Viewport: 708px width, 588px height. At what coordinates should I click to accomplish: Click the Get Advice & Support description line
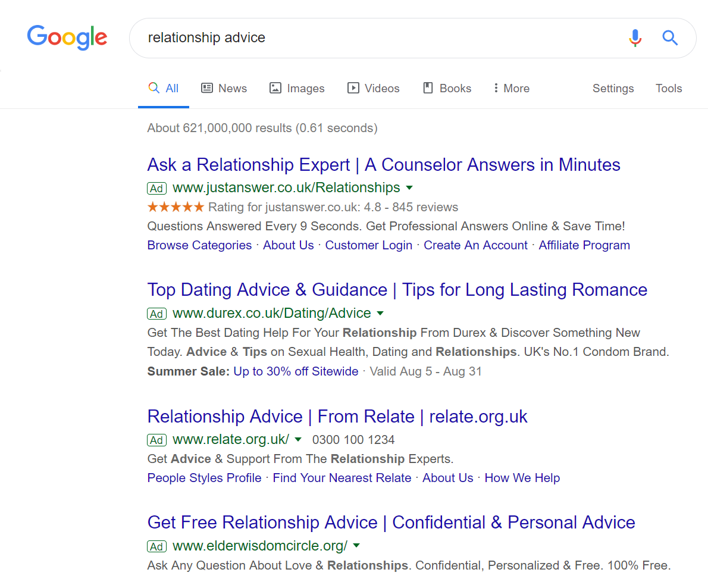click(x=300, y=459)
